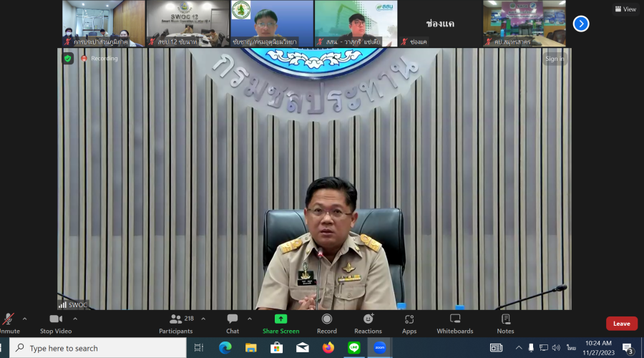Image resolution: width=644 pixels, height=358 pixels.
Task: Click the Share Screen button
Action: pos(280,323)
